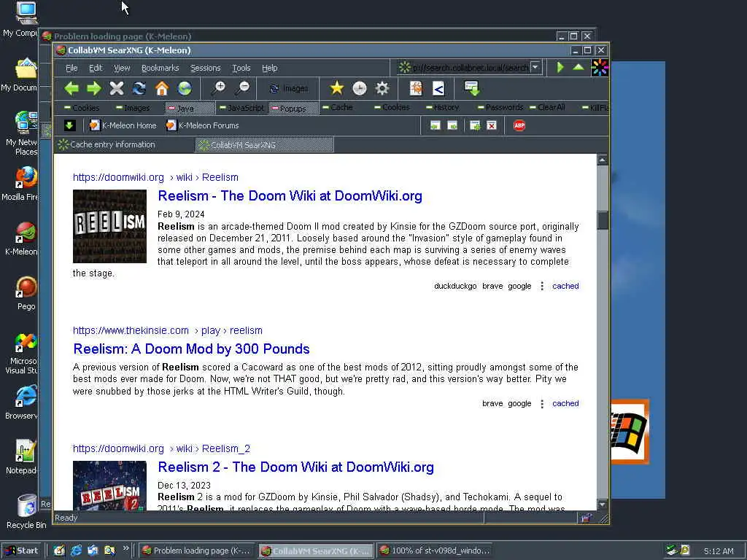Clear Cookies using the button after Cache
The height and width of the screenshot is (560, 747).
click(x=392, y=107)
